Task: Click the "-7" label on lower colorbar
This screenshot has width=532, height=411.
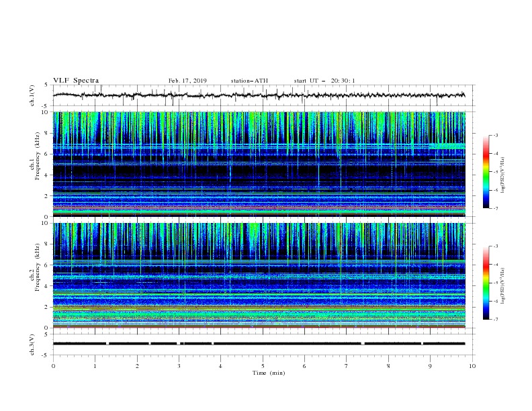Action: coord(496,320)
